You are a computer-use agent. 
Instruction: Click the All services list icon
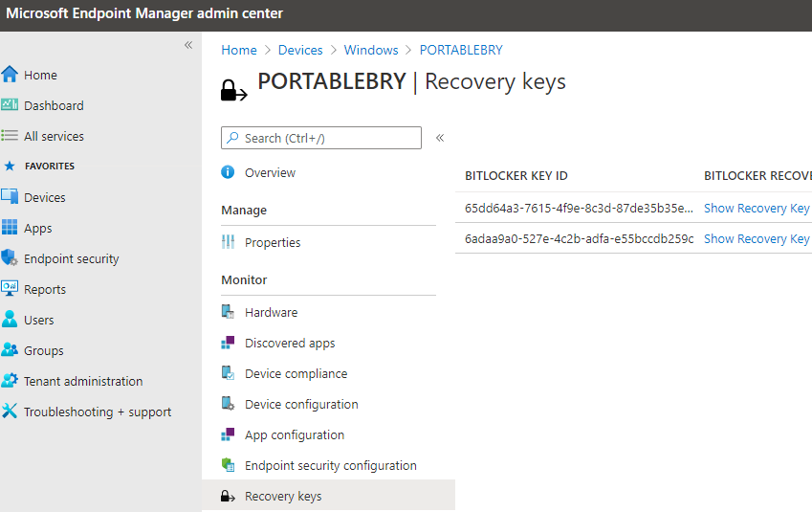[11, 136]
